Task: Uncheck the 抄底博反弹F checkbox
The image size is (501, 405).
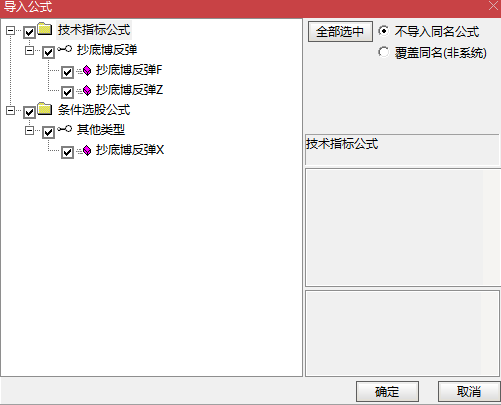Action: click(67, 72)
